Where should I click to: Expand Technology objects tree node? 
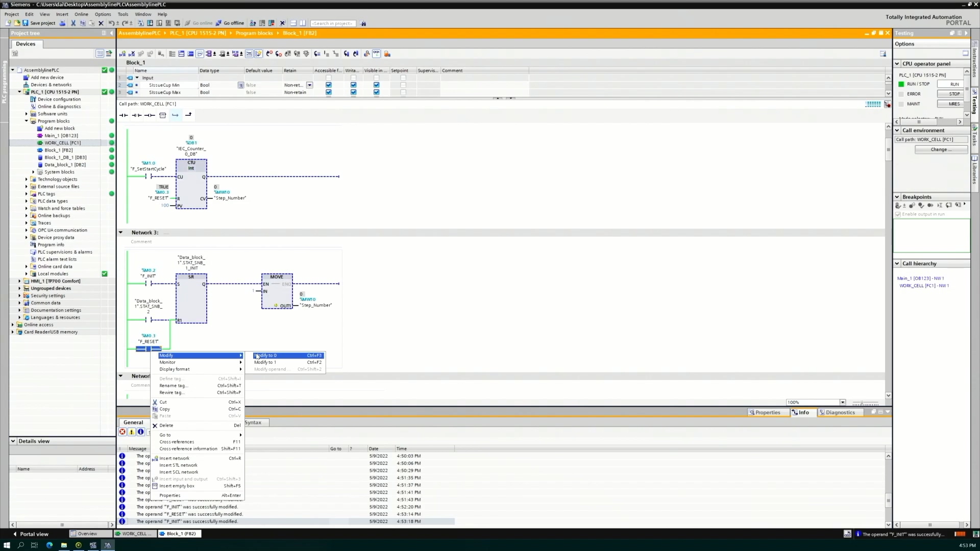pyautogui.click(x=27, y=179)
